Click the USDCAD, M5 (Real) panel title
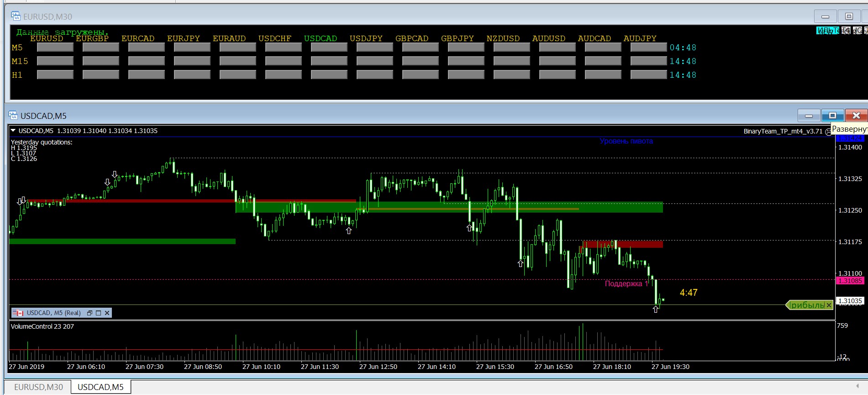Viewport: 868px width, 395px height. click(53, 313)
